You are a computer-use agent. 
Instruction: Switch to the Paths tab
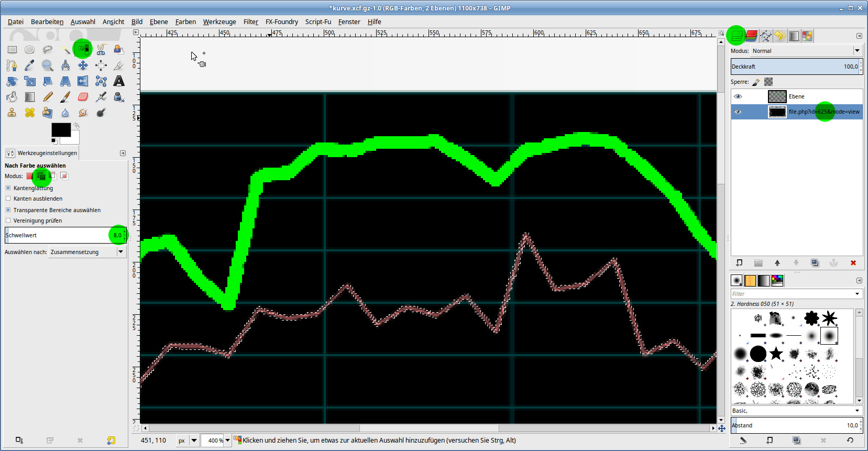coord(765,36)
